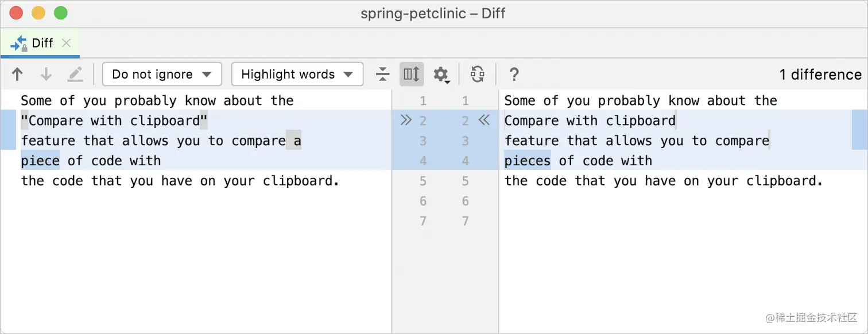Click the collapse unchanged fragments icon
868x334 pixels.
tap(382, 74)
